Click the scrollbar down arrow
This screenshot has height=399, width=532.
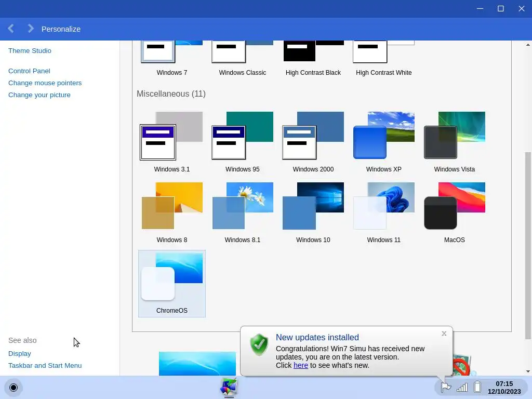[528, 371]
